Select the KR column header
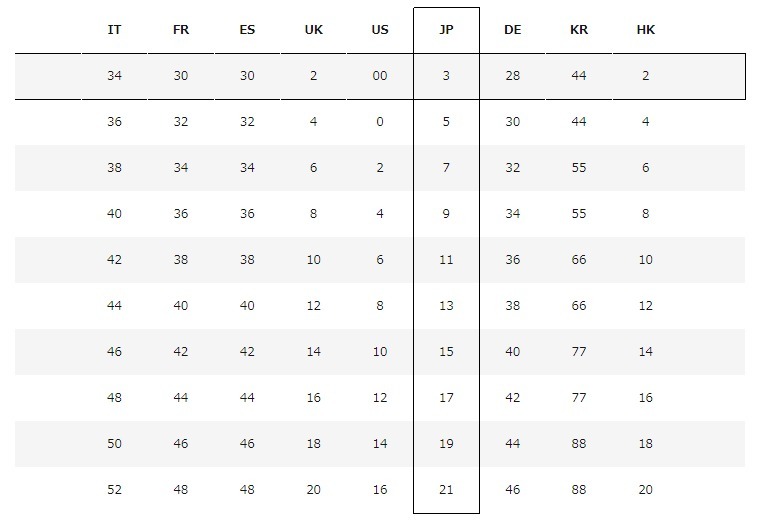The width and height of the screenshot is (763, 530). (x=579, y=30)
